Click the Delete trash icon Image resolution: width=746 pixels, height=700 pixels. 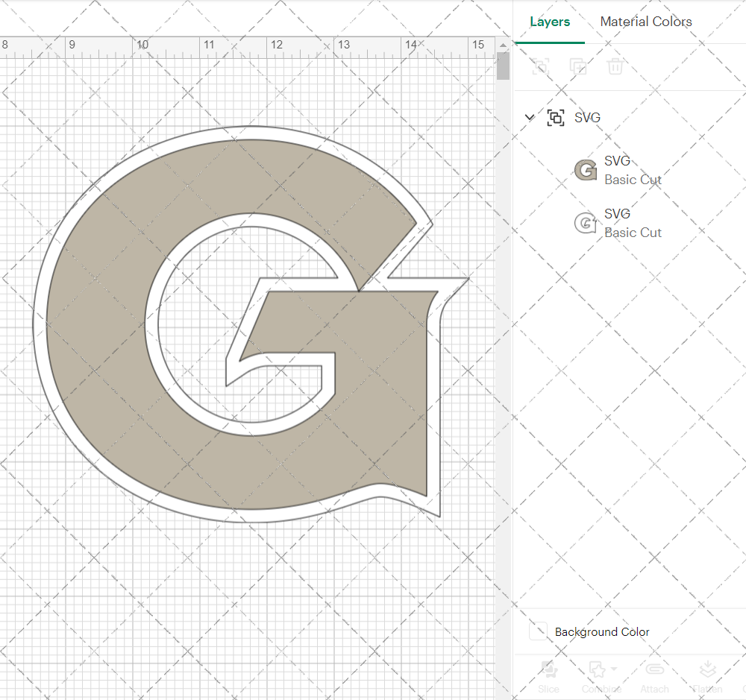click(615, 66)
